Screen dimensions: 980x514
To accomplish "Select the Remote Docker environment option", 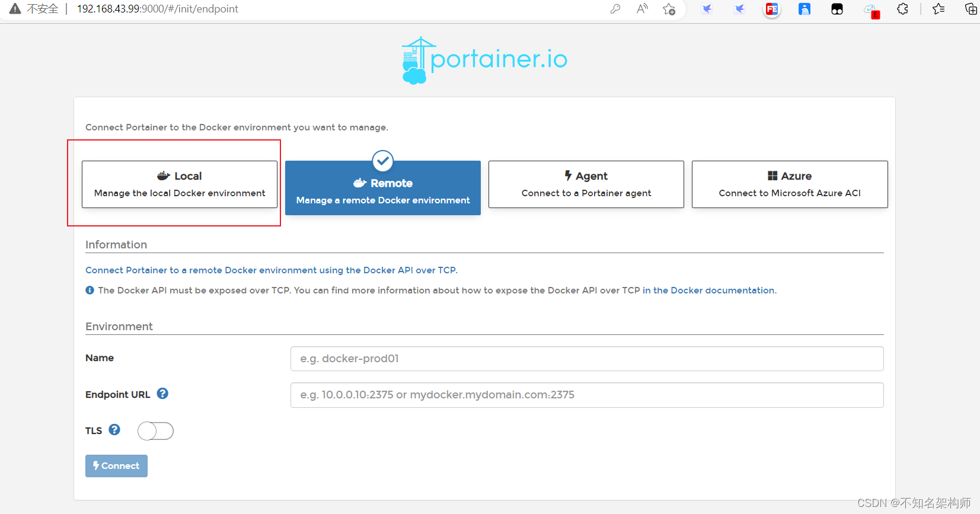I will coord(383,188).
